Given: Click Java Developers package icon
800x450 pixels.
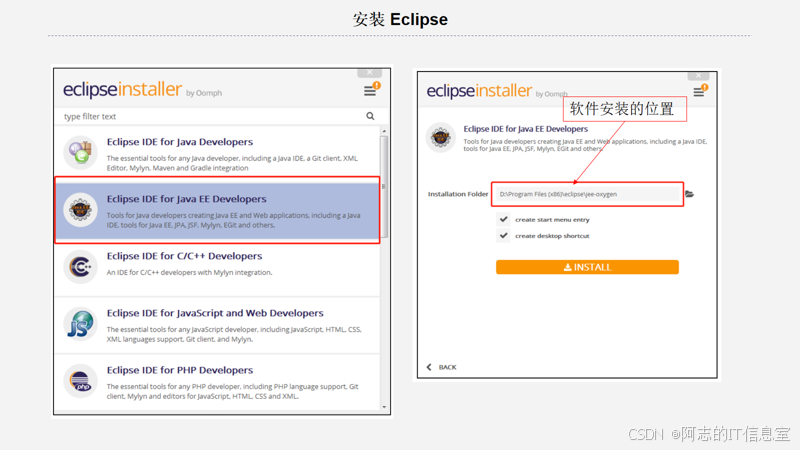Looking at the screenshot, I should [80, 152].
